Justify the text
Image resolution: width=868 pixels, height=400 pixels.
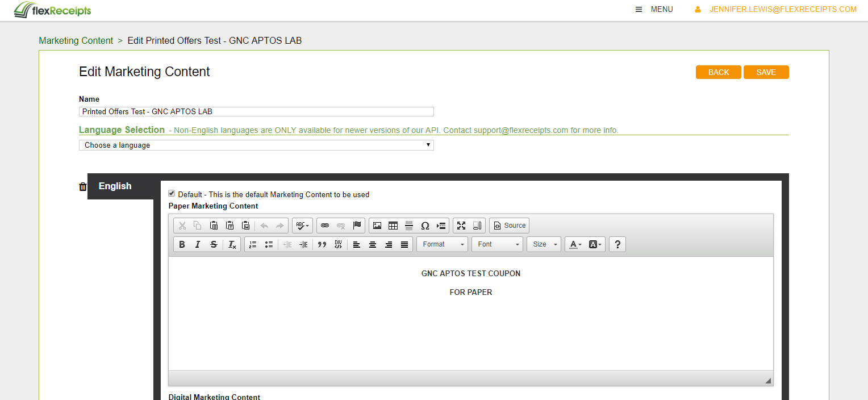pyautogui.click(x=404, y=244)
